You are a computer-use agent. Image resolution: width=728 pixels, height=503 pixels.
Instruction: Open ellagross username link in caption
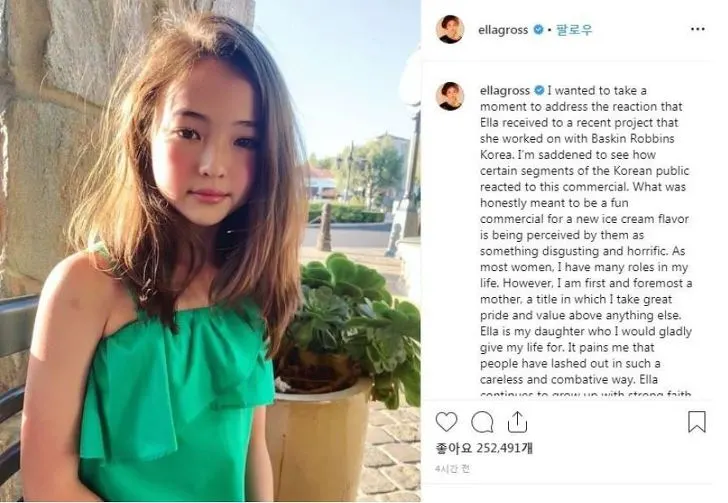click(x=505, y=91)
